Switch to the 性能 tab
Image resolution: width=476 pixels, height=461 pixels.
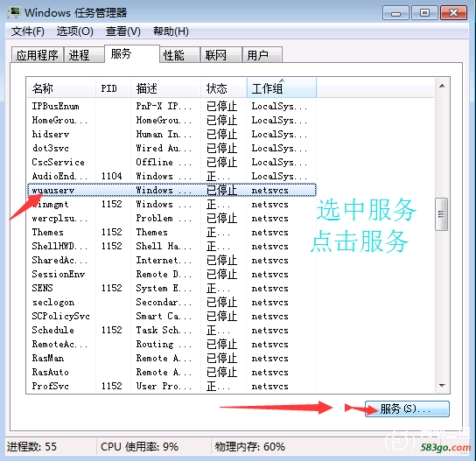coord(179,55)
